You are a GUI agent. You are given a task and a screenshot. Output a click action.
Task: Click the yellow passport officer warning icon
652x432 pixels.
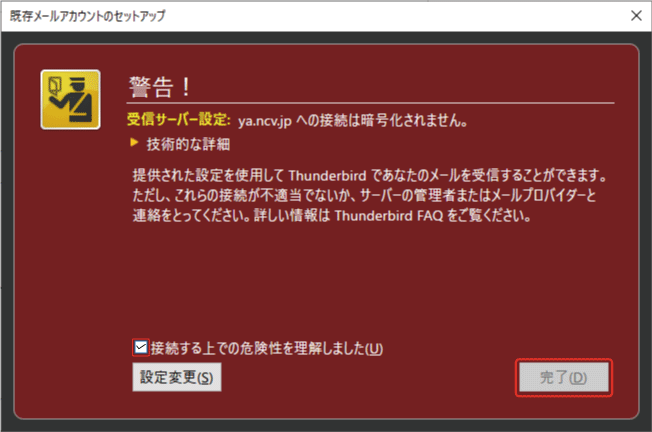(70, 99)
